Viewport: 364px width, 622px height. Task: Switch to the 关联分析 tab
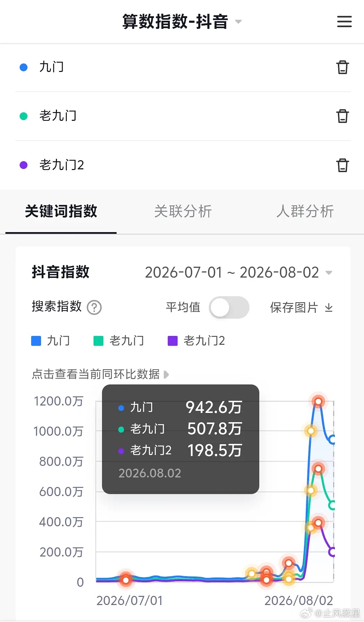coord(183,211)
